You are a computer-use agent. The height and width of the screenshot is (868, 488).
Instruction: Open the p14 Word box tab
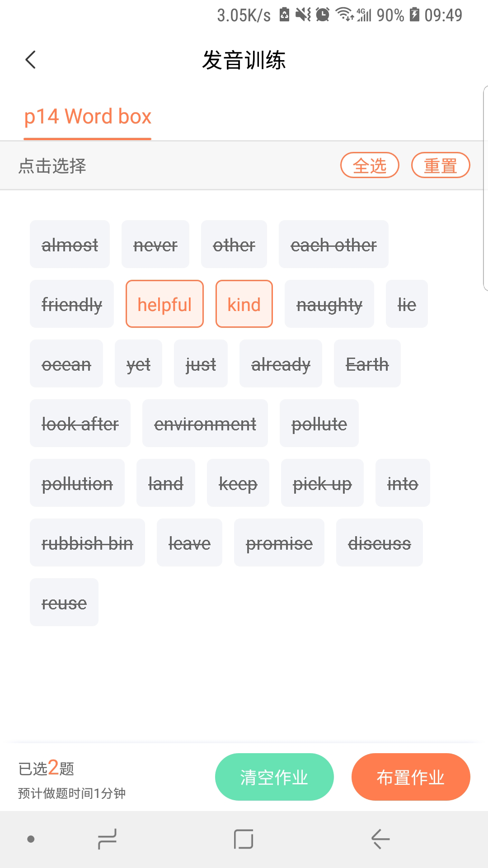(x=88, y=117)
